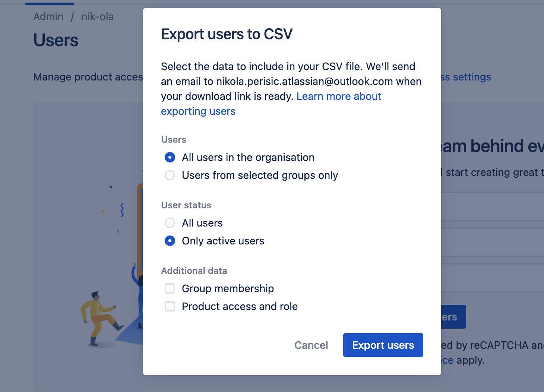Select radio button 'All users in the organisation'
544x392 pixels.
tap(170, 157)
